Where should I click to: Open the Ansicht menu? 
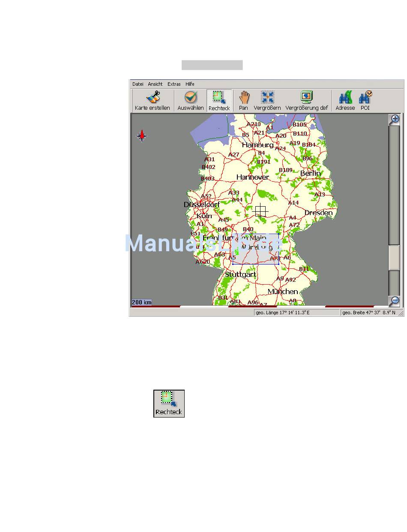coord(155,84)
